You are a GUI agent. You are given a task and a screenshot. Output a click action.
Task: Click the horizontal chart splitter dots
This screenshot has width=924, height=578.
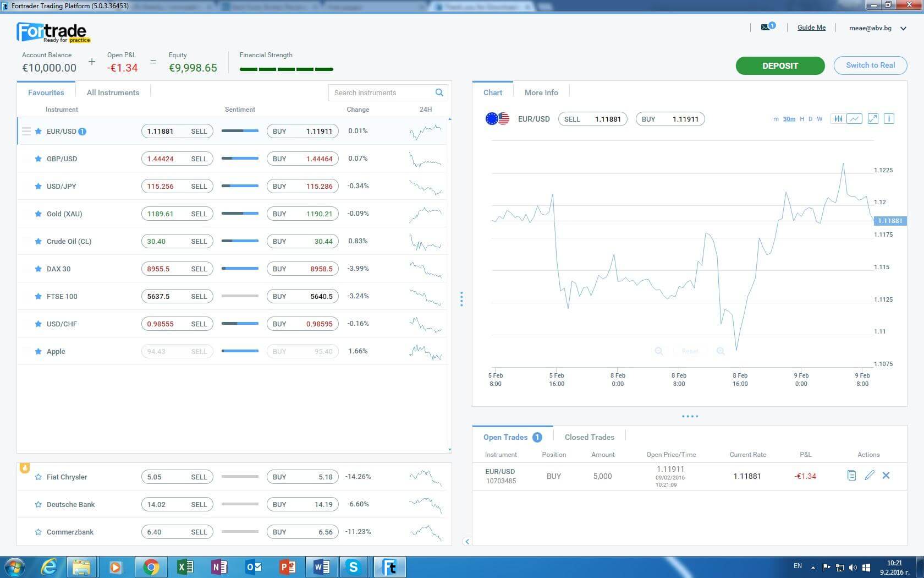(690, 416)
